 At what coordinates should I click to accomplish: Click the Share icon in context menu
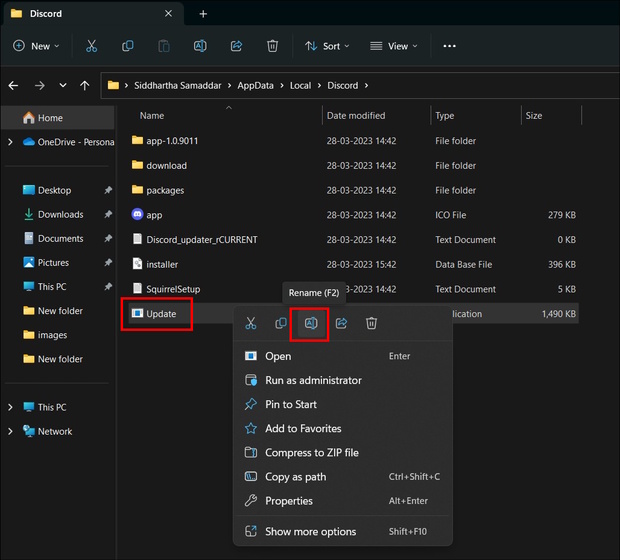pos(341,323)
